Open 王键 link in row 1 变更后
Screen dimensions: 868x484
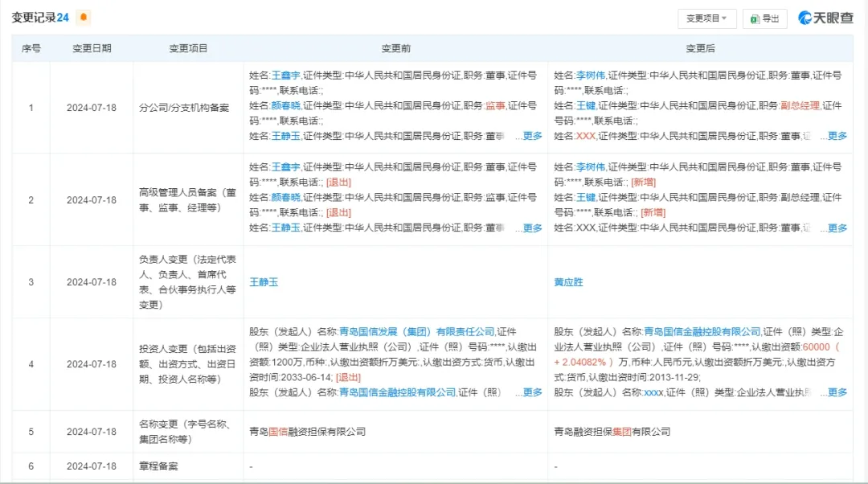[586, 105]
